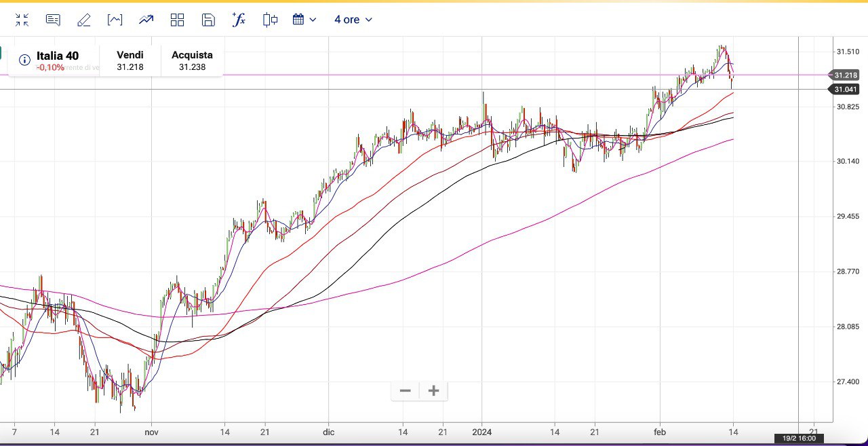Image resolution: width=868 pixels, height=446 pixels.
Task: Open the trend line comparison icon
Action: coord(146,20)
